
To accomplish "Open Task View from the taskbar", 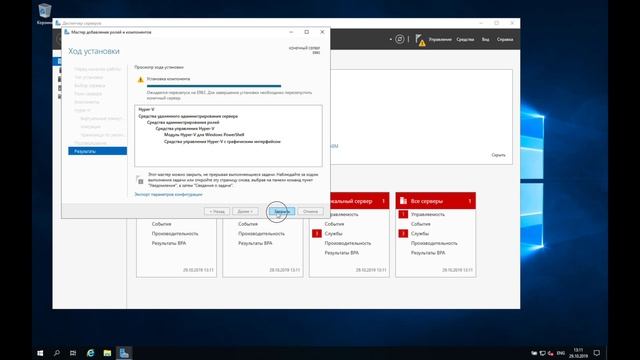I will [73, 353].
